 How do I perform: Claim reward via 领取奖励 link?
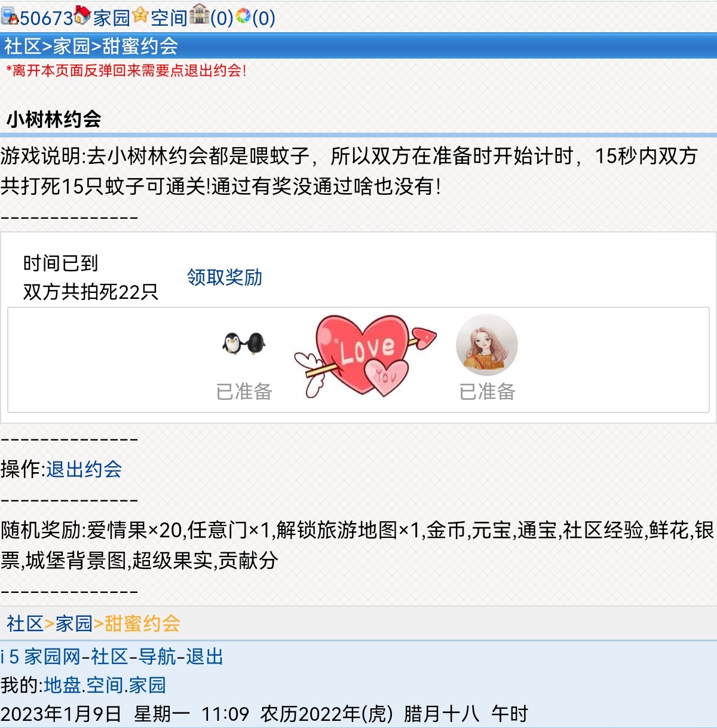(225, 277)
